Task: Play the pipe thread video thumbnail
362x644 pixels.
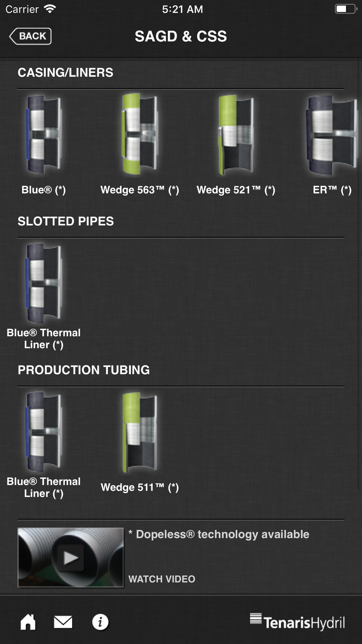Action: (71, 557)
